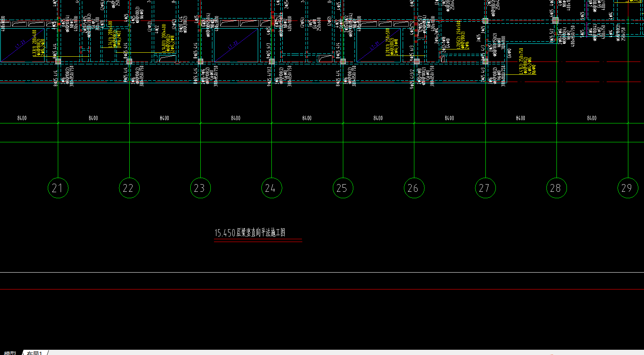Select axis bubble 29
644x355 pixels.
tap(628, 188)
